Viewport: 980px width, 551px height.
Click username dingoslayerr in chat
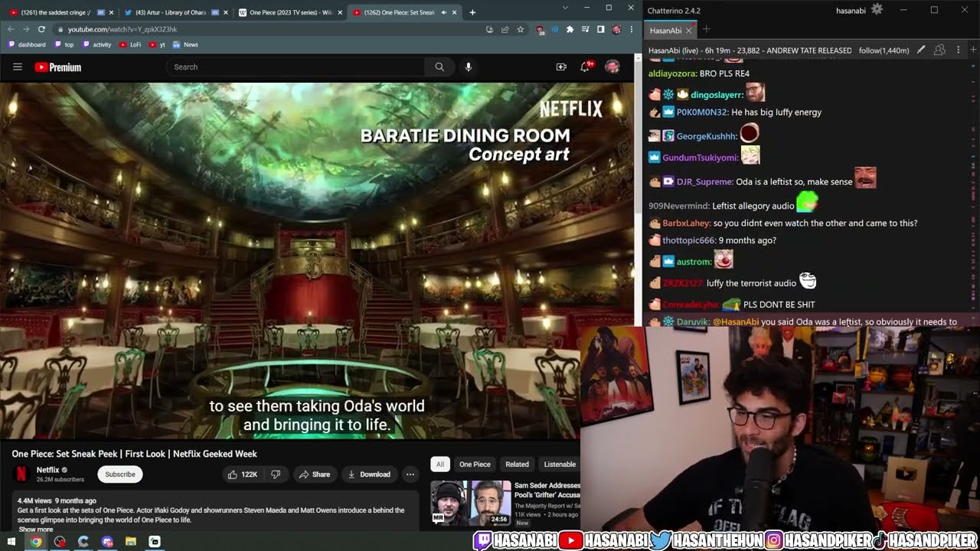(x=717, y=95)
